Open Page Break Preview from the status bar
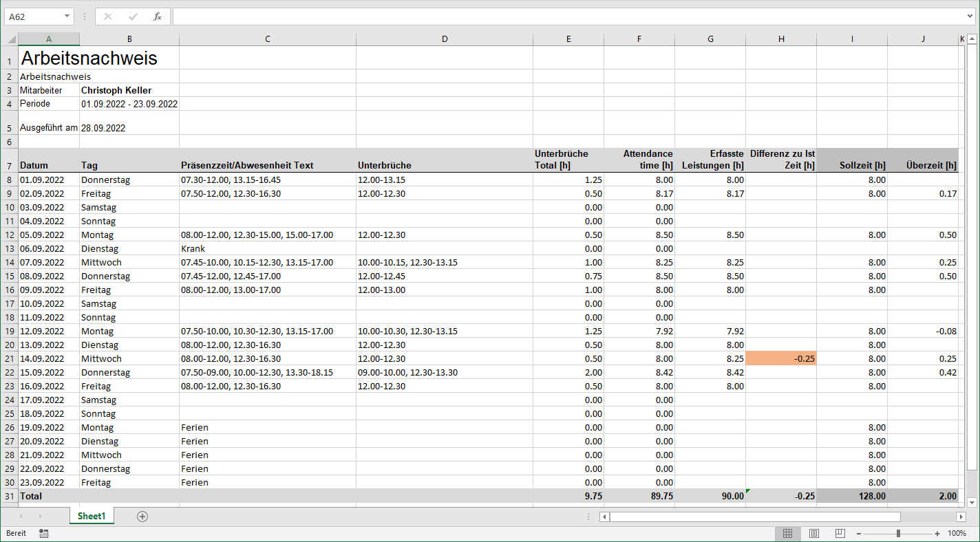This screenshot has width=980, height=542. point(840,533)
